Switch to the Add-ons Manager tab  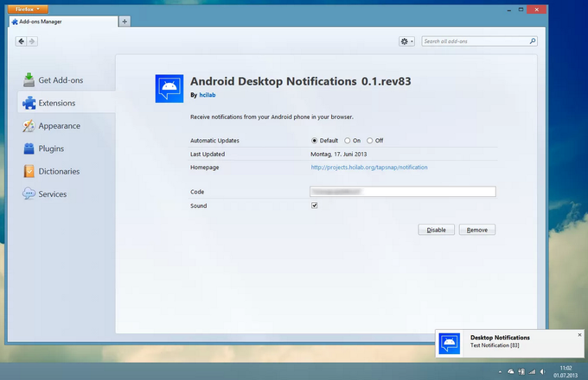[63, 22]
